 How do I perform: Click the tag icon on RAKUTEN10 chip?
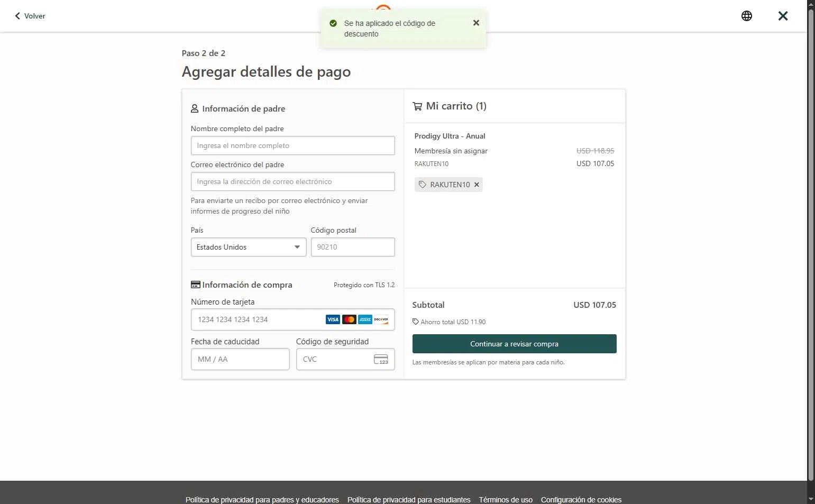(x=422, y=185)
